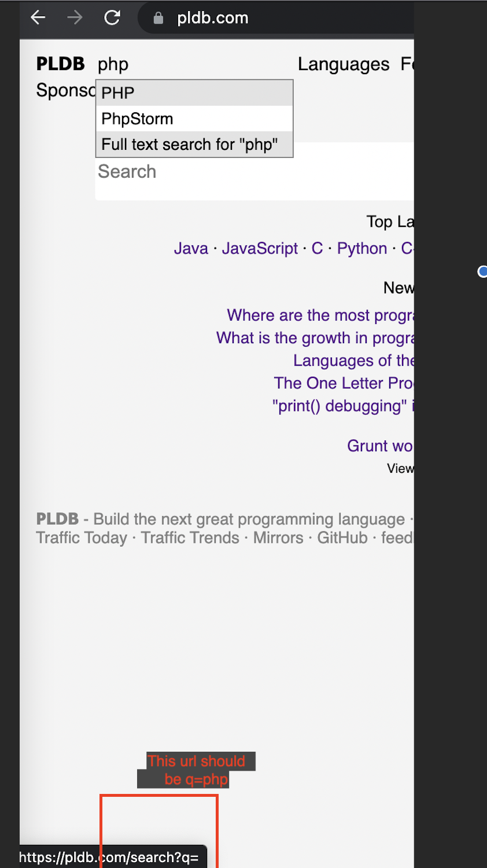Image resolution: width=487 pixels, height=868 pixels.
Task: Open the Python language link
Action: pos(362,248)
